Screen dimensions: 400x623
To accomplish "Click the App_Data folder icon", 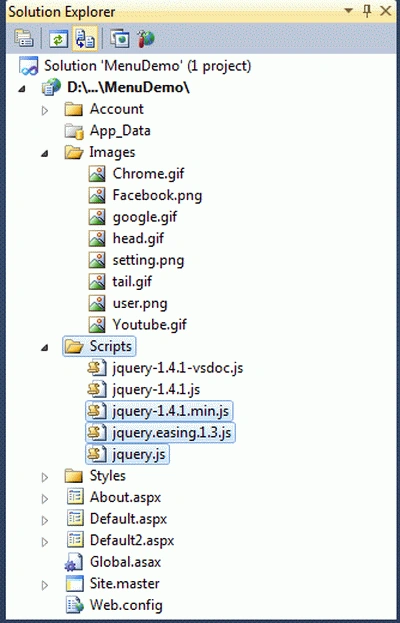I will [x=74, y=131].
